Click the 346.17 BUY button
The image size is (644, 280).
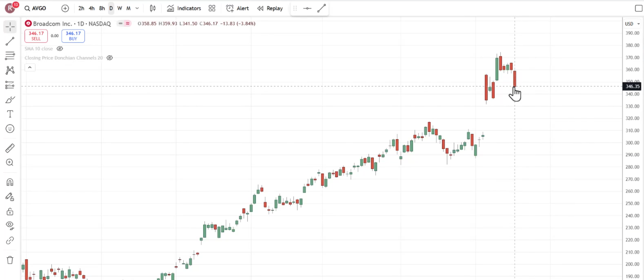coord(73,36)
